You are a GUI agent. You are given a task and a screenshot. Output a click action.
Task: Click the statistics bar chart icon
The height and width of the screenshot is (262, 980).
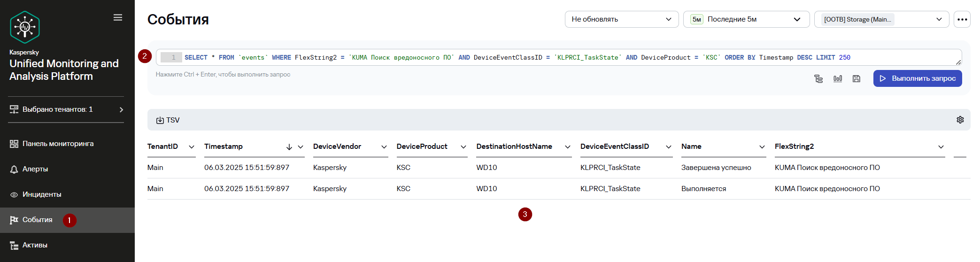point(838,78)
